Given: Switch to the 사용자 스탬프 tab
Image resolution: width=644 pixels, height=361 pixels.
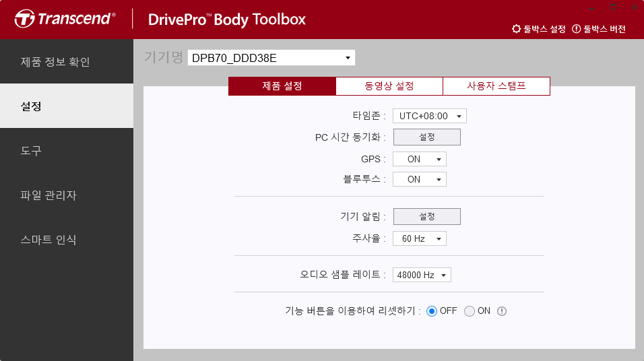Looking at the screenshot, I should point(496,86).
